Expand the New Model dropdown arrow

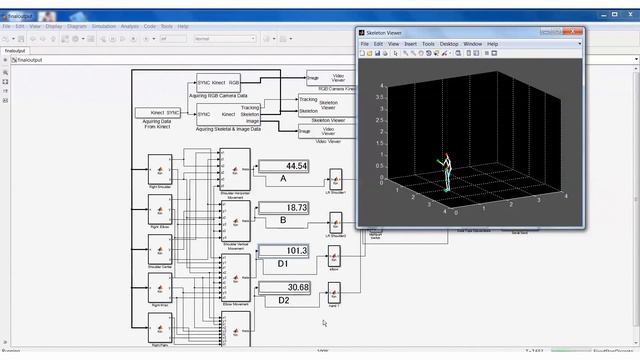(x=13, y=39)
